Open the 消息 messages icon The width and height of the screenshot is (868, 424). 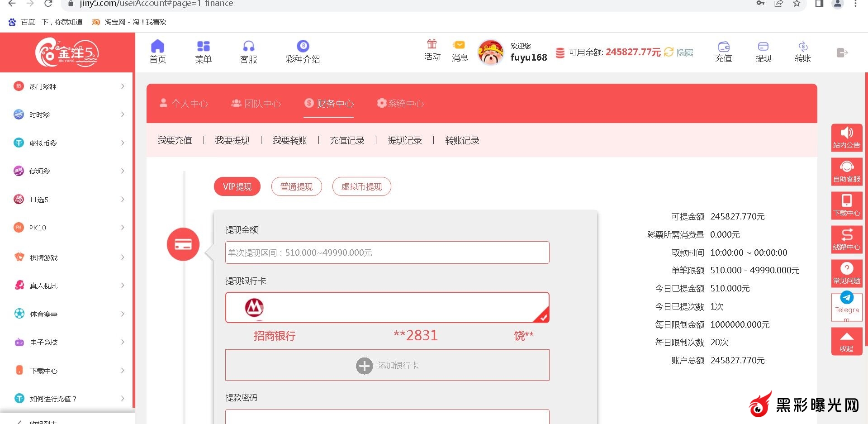[459, 45]
